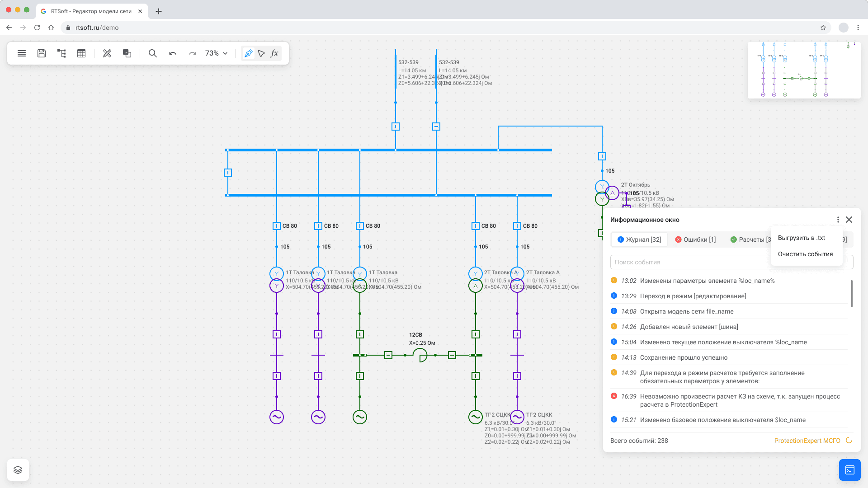Switch to fx calculation mode
The height and width of the screenshot is (488, 868).
[x=274, y=53]
